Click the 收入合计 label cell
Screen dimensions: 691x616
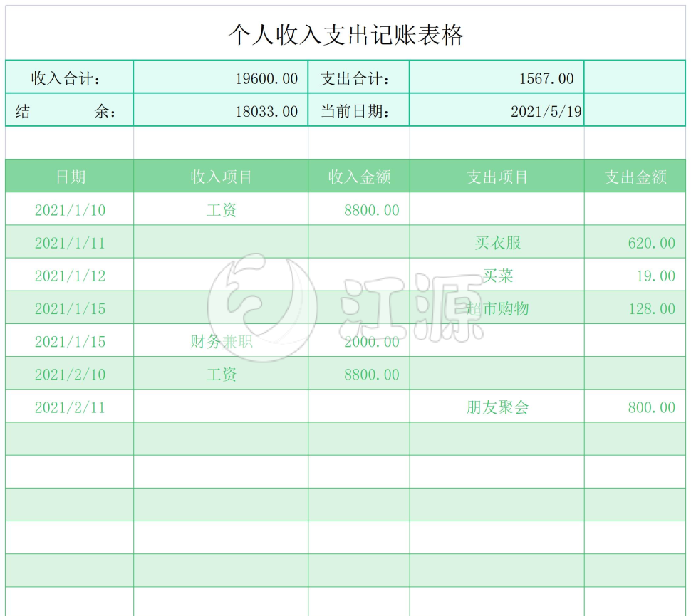point(69,77)
